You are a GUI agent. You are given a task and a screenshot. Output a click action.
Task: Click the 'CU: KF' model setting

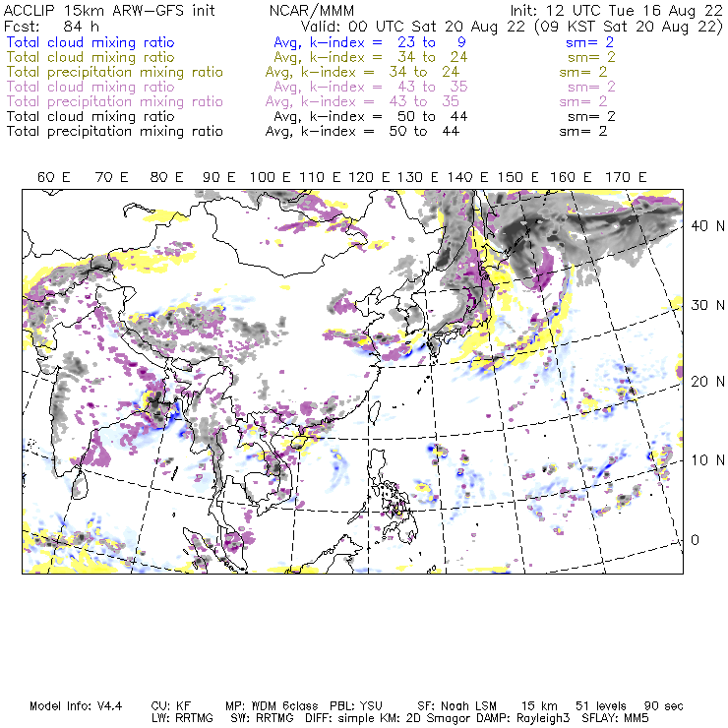[x=171, y=706]
